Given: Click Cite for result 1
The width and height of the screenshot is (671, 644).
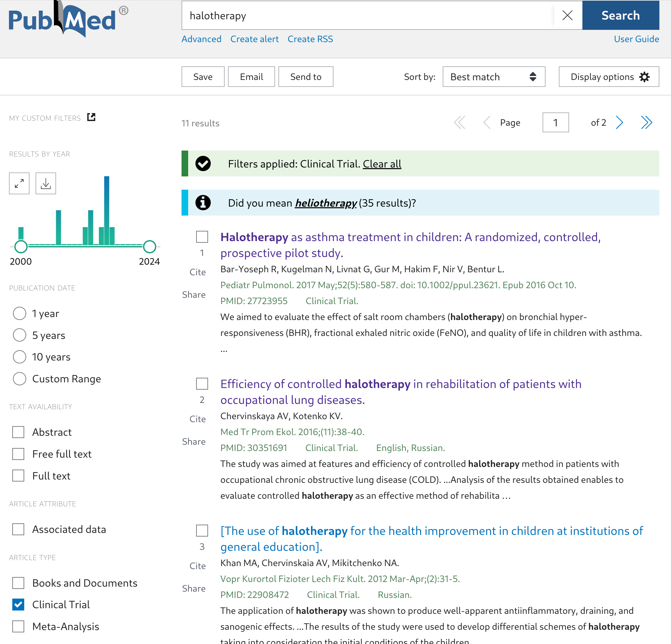Looking at the screenshot, I should pyautogui.click(x=197, y=272).
